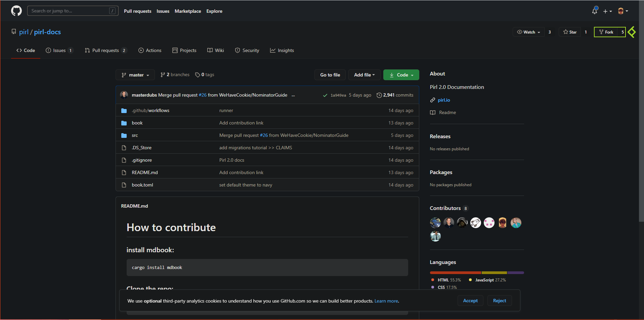
Task: Click the book.toml file icon
Action: [124, 185]
